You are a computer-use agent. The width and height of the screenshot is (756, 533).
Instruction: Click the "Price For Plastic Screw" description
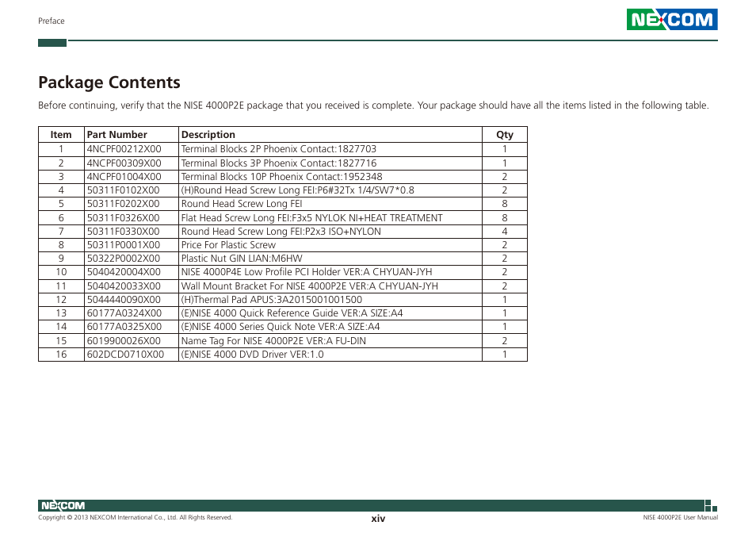[228, 244]
